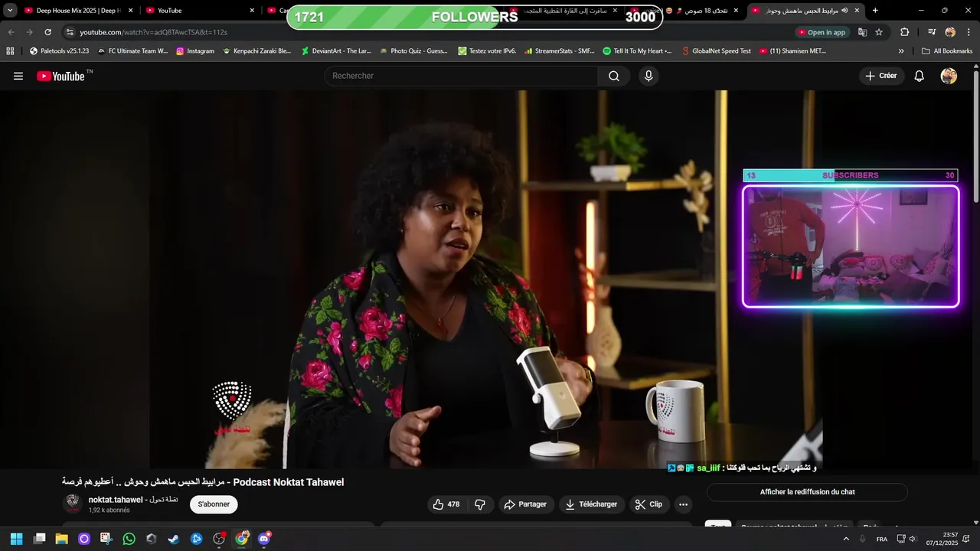Screen dimensions: 980x551
Task: Show hidden system tray icons
Action: click(846, 539)
